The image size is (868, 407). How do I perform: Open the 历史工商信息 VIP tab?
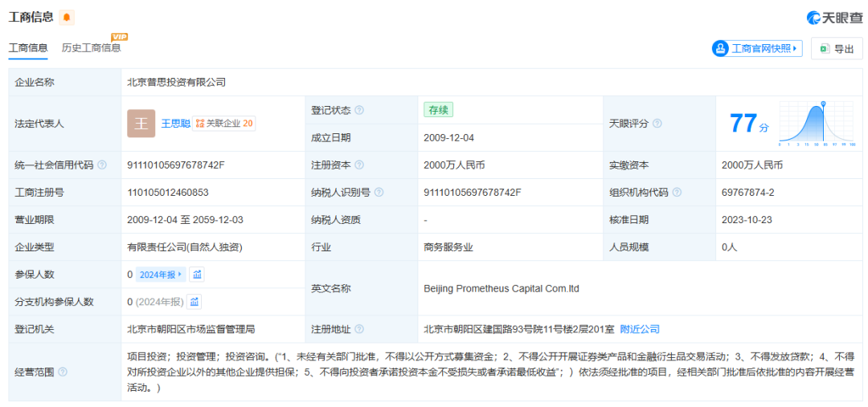[92, 47]
